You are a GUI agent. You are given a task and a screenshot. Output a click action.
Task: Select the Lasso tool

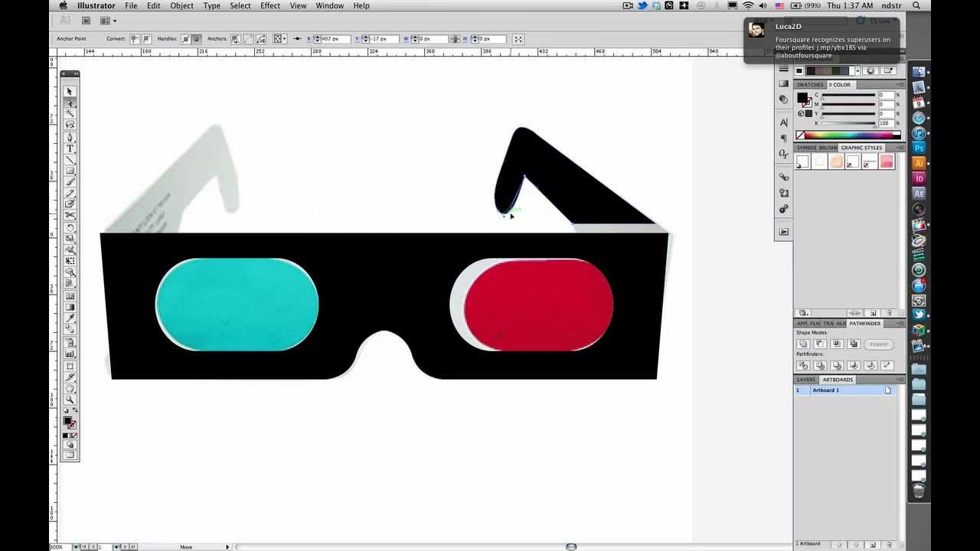click(70, 125)
